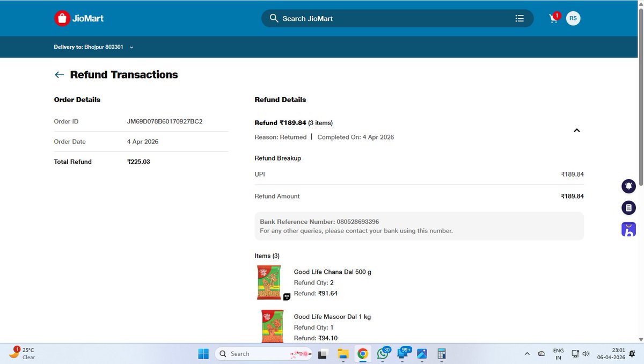Click the JioMart logo
Viewport: 644px width, 364px height.
(78, 18)
